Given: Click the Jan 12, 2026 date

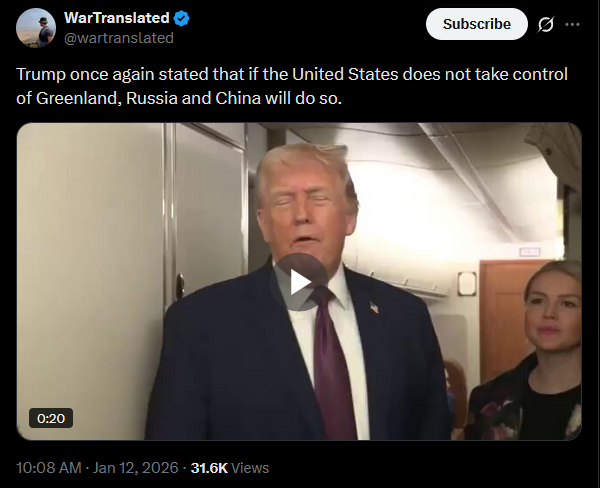Looking at the screenshot, I should click(135, 468).
